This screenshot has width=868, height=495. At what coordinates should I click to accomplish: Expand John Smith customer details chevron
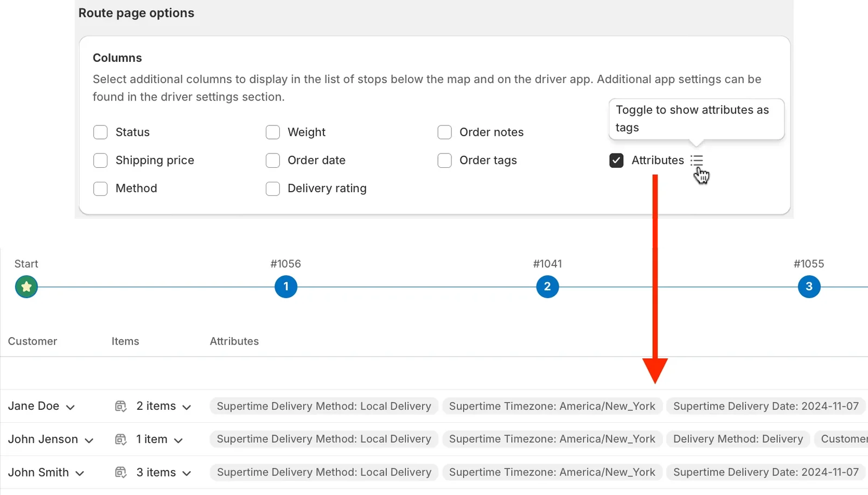pos(80,473)
